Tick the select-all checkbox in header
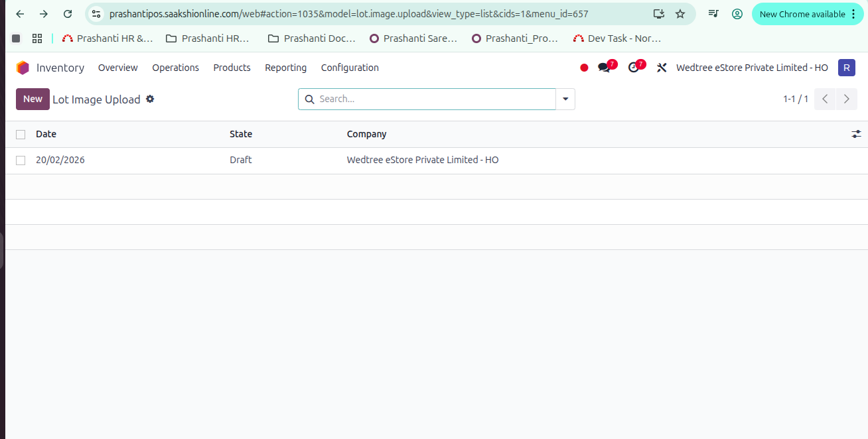The width and height of the screenshot is (868, 439). [x=21, y=135]
